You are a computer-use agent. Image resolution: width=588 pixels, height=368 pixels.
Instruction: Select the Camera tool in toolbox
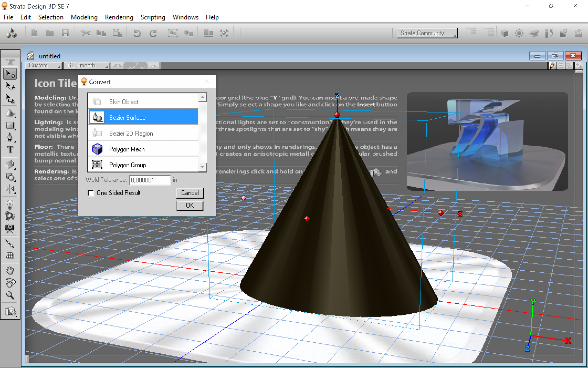click(x=10, y=228)
